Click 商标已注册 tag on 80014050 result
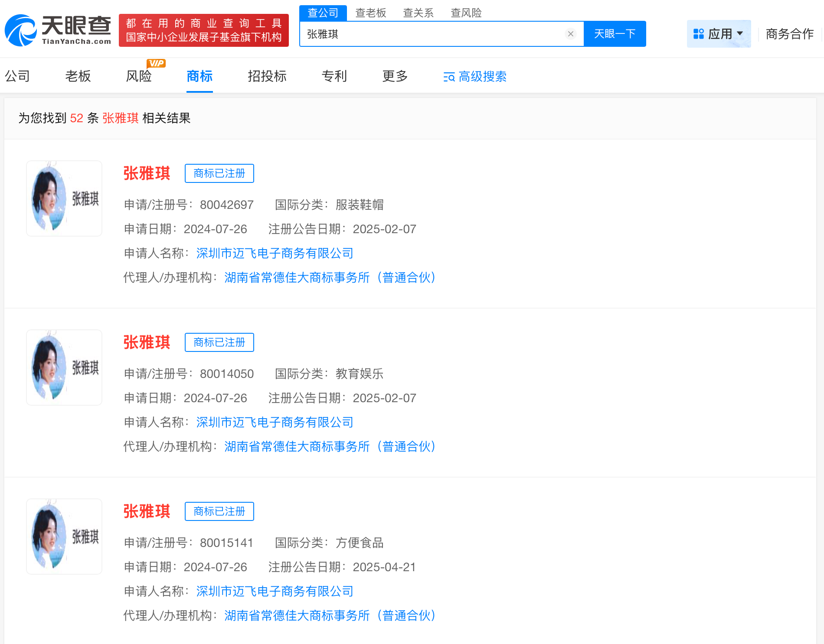The width and height of the screenshot is (824, 644). point(219,342)
